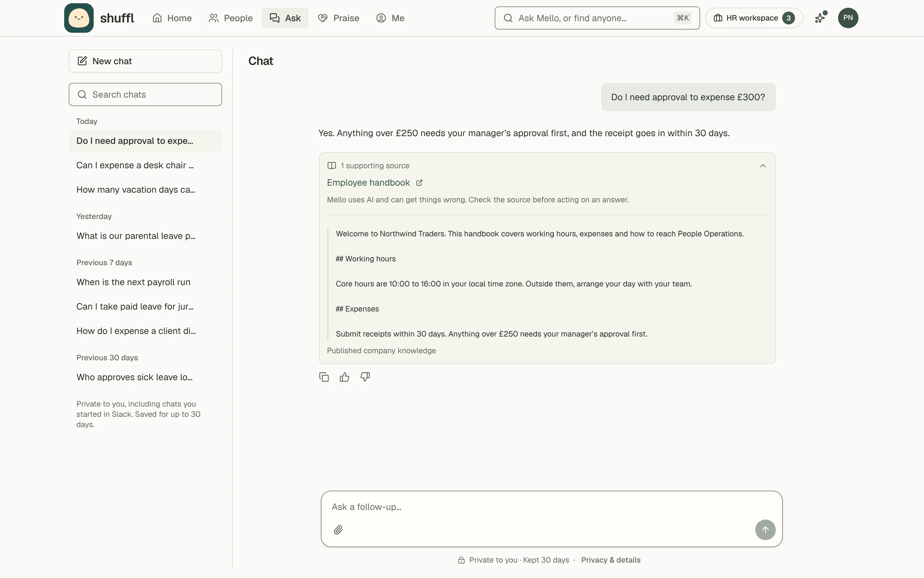Image resolution: width=924 pixels, height=578 pixels.
Task: Switch to the Me tab
Action: tap(390, 18)
